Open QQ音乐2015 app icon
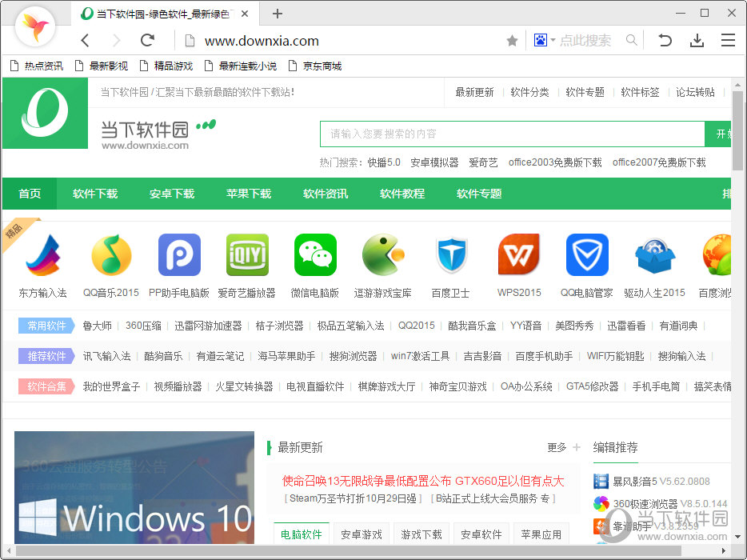 tap(111, 255)
